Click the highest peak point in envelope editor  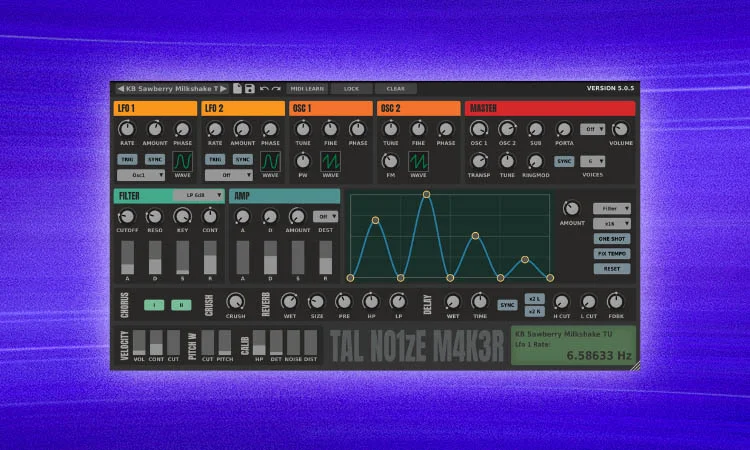pos(427,194)
